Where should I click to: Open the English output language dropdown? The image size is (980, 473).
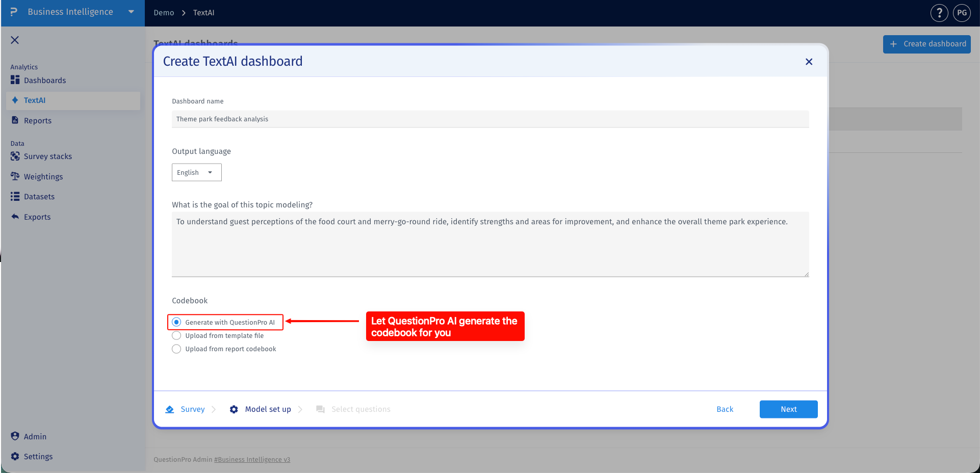tap(197, 172)
